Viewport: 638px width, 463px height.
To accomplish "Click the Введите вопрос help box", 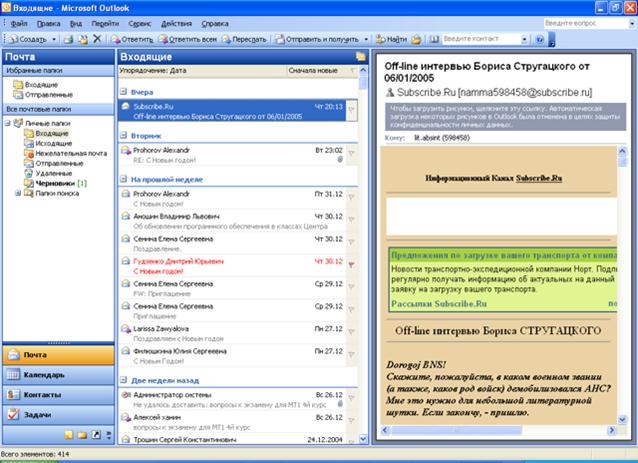I will pos(586,23).
